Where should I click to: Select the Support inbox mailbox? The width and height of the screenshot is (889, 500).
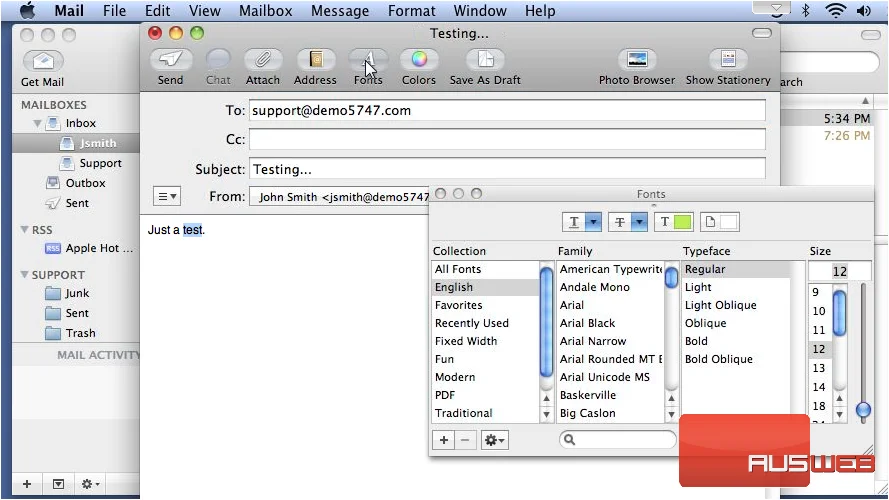[x=100, y=163]
